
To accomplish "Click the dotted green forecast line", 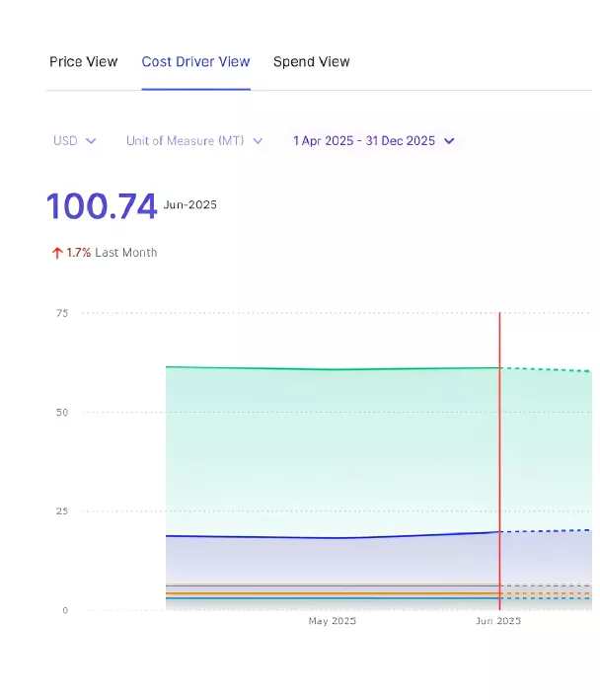I will [x=548, y=370].
